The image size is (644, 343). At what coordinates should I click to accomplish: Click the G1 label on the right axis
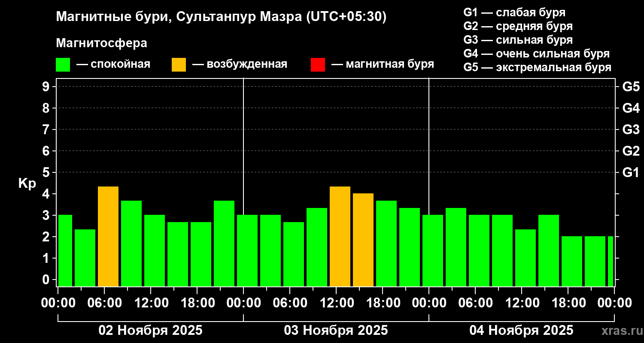click(631, 172)
